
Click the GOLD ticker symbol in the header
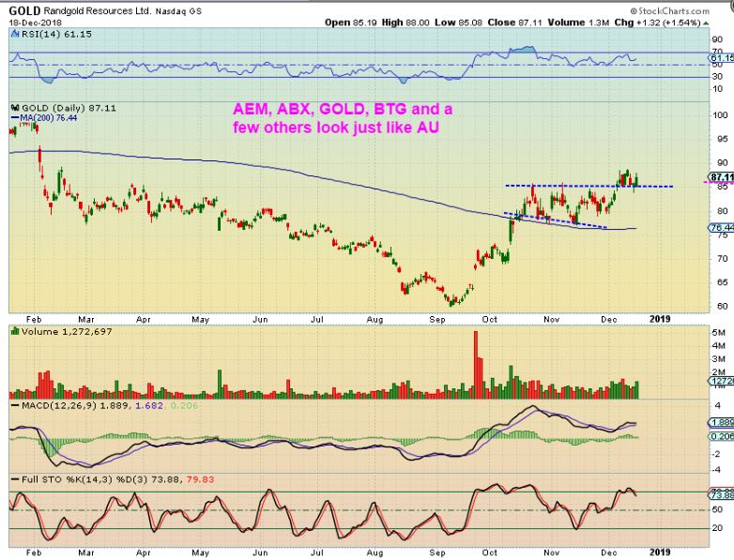(24, 10)
